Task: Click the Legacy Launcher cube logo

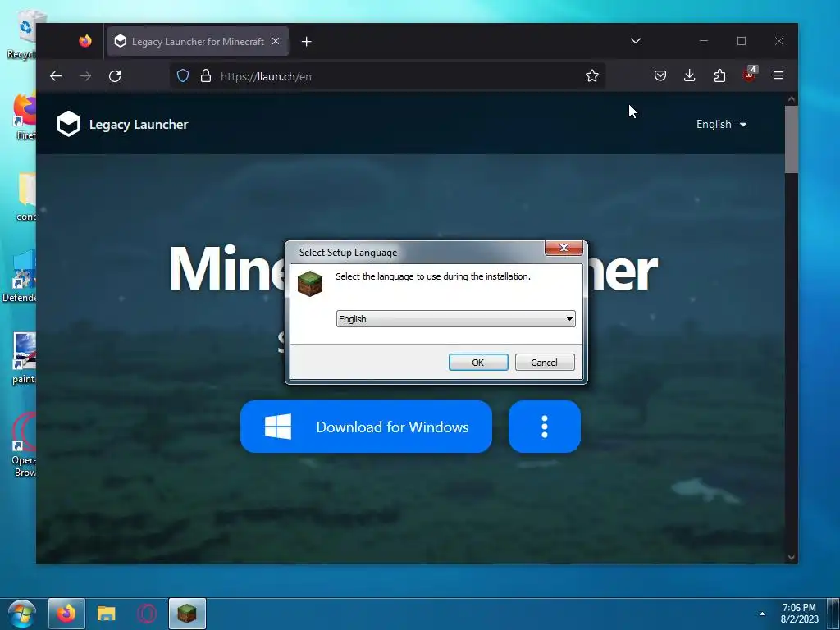Action: pyautogui.click(x=69, y=124)
